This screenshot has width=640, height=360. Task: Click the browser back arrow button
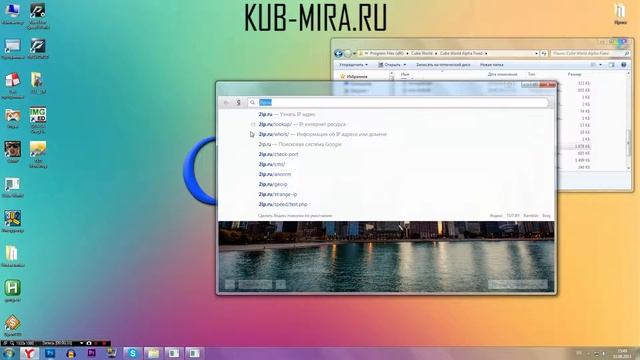point(226,102)
